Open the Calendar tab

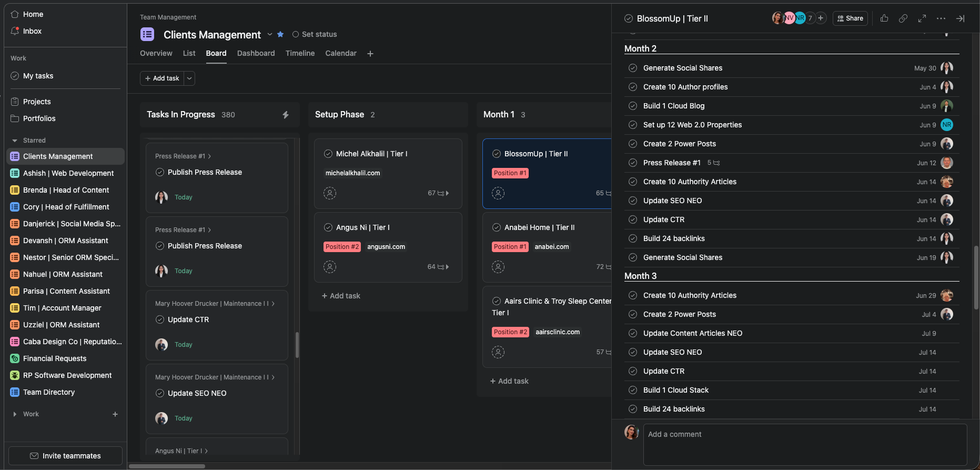click(x=341, y=53)
